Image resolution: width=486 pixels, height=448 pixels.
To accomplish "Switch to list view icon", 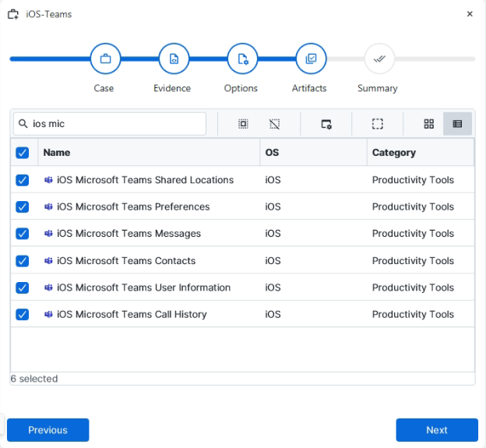I will pos(457,124).
